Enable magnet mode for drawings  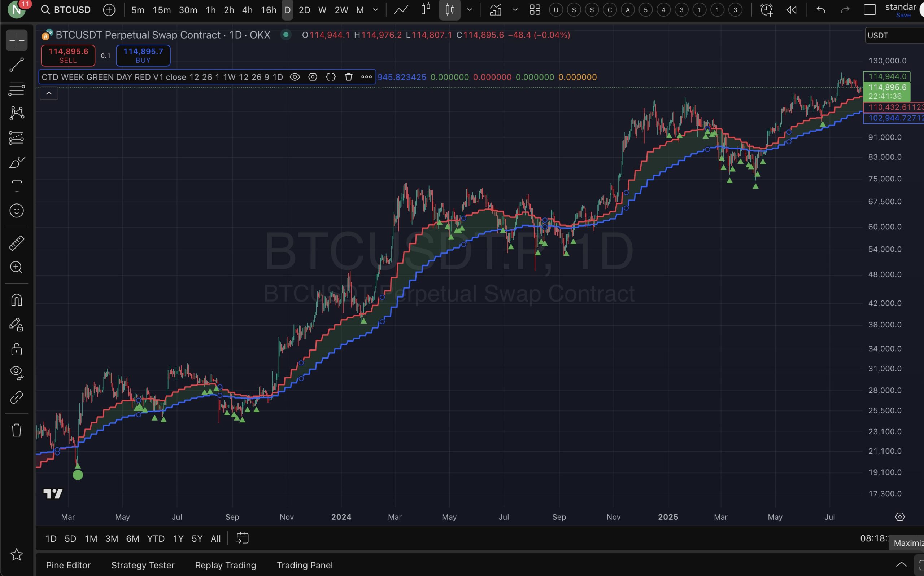[x=16, y=300]
